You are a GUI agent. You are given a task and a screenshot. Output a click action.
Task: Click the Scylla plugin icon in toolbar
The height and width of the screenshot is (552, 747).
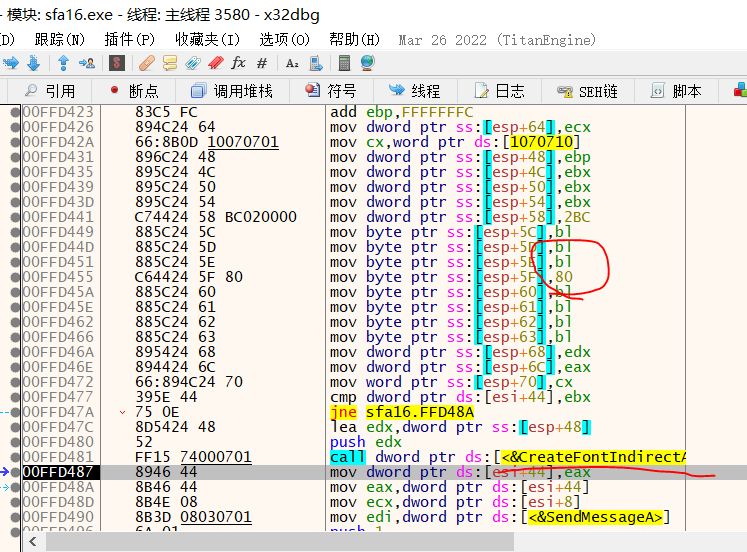click(x=117, y=63)
